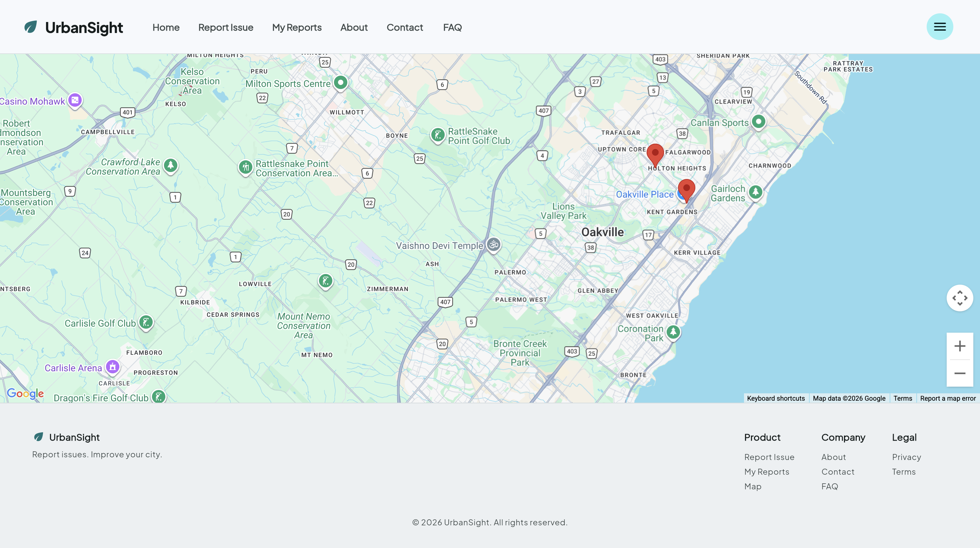This screenshot has width=980, height=548.
Task: Open the FAQ nav item
Action: [452, 27]
